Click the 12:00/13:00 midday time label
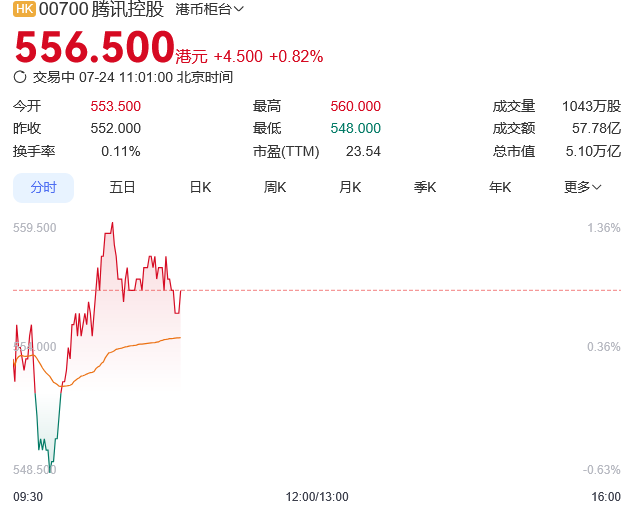This screenshot has height=515, width=632. click(x=317, y=496)
